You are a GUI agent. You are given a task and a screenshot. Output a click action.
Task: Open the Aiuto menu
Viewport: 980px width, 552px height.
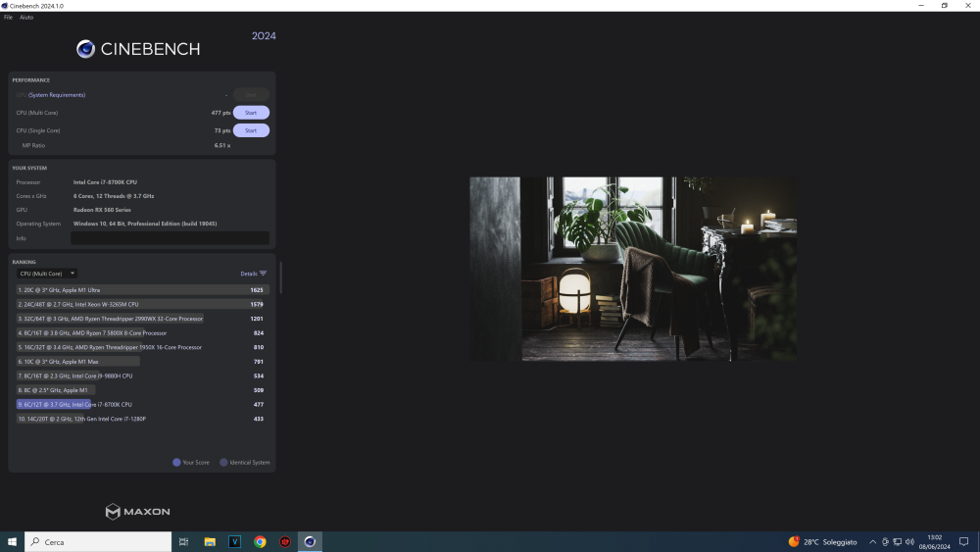(x=26, y=18)
